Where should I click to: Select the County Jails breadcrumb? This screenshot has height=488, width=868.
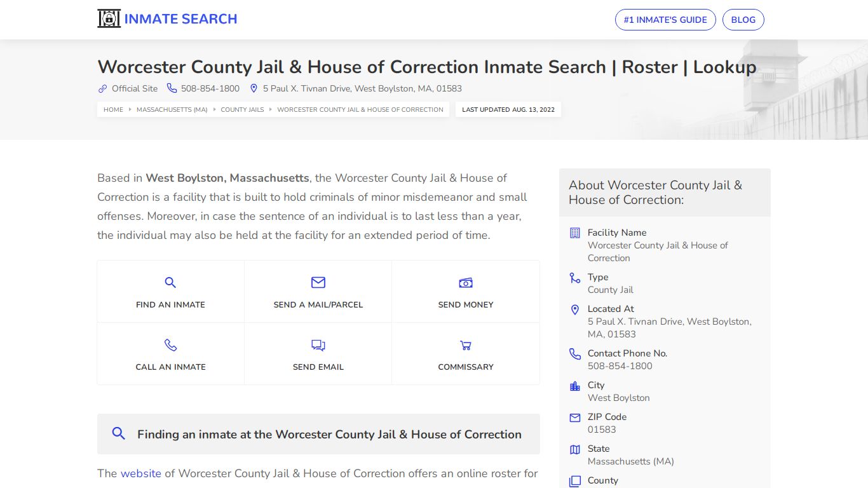pyautogui.click(x=242, y=109)
